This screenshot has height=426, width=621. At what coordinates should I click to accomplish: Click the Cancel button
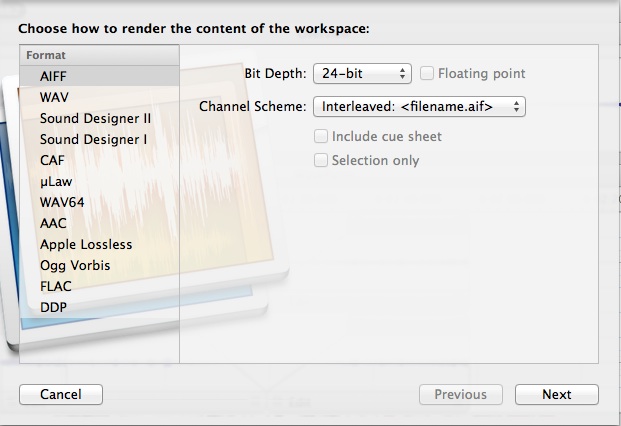60,394
